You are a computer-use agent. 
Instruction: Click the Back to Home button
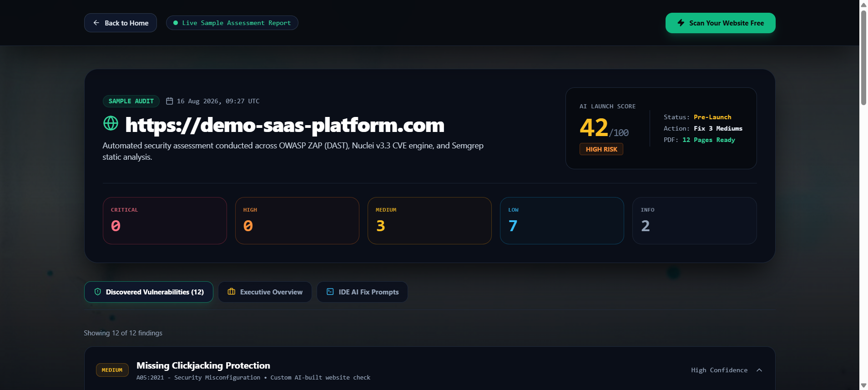pyautogui.click(x=121, y=23)
